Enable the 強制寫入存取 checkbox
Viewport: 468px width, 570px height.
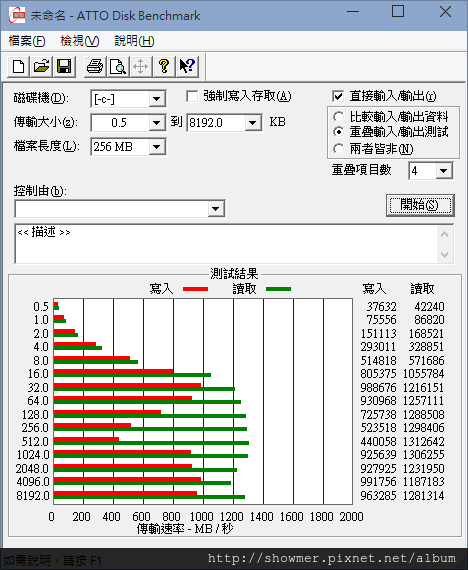pos(192,96)
